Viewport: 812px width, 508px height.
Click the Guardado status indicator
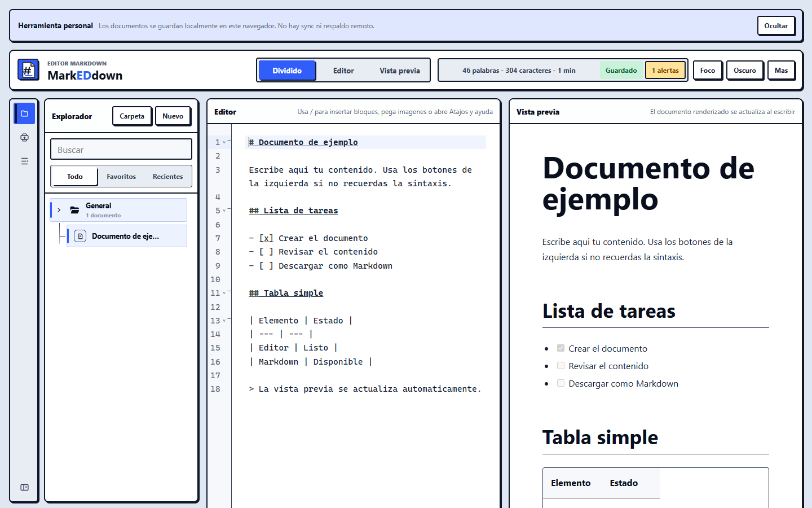point(621,71)
